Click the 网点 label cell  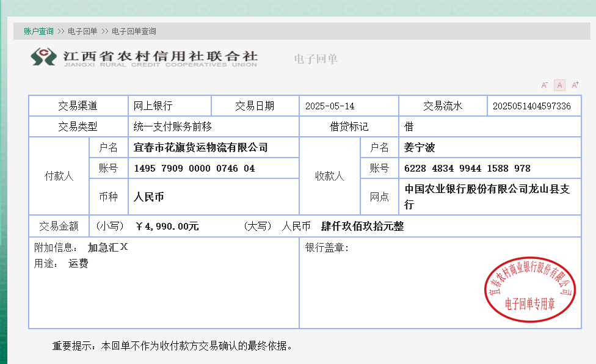(x=379, y=197)
